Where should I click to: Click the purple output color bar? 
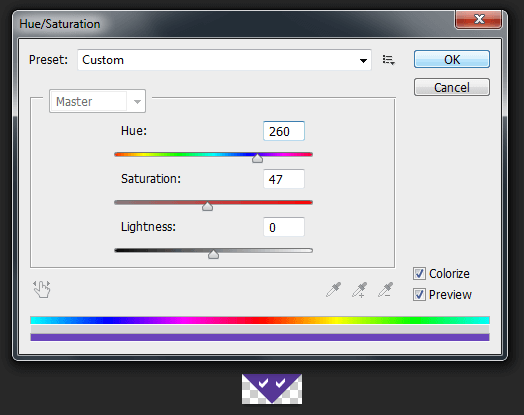260,337
